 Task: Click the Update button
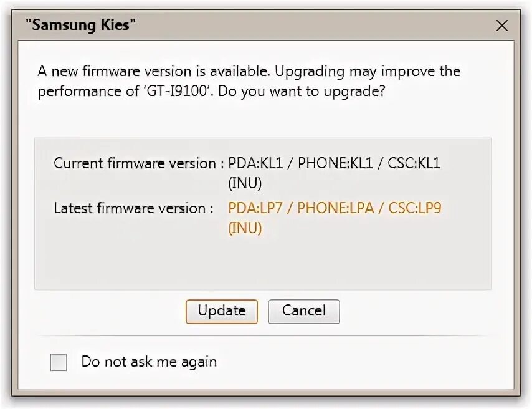[221, 311]
